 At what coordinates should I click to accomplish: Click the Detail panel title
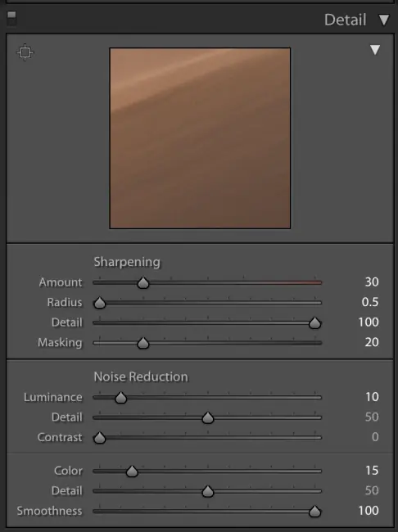click(345, 20)
